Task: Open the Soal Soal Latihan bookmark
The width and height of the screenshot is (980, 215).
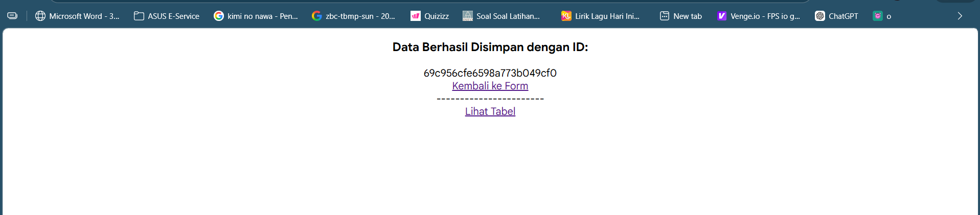Action: pos(501,16)
